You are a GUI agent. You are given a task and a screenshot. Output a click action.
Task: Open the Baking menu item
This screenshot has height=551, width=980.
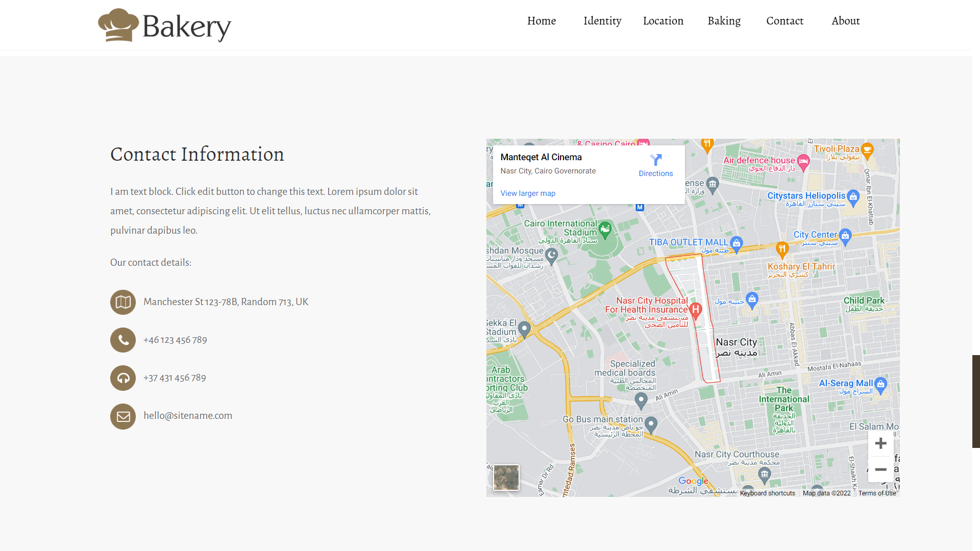pos(724,21)
